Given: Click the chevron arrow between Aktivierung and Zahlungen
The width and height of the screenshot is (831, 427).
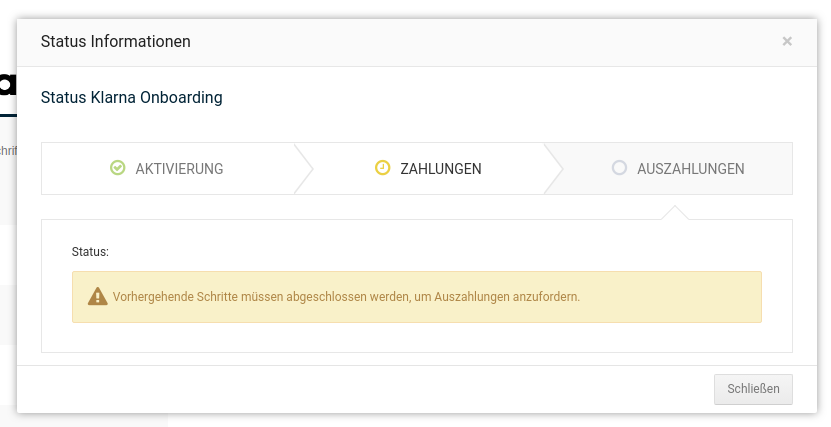Looking at the screenshot, I should click(x=304, y=168).
